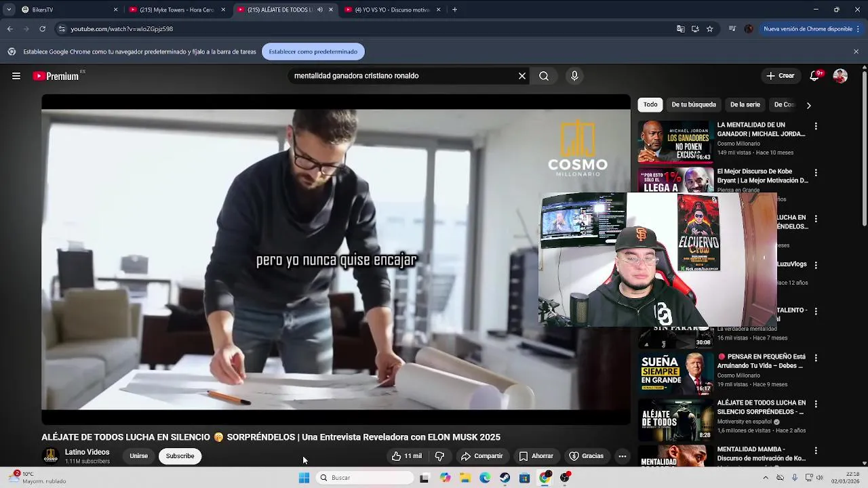Screen dimensions: 868x488
Task: Click 'Establecer como predeterminado' button
Action: 313,52
